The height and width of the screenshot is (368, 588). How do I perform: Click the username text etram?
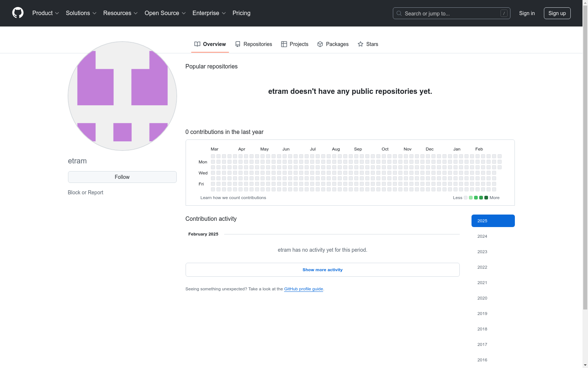pos(77,161)
